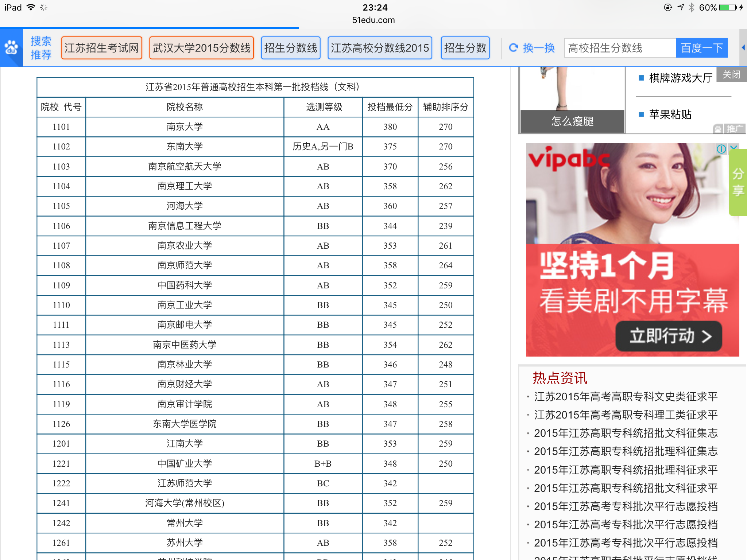This screenshot has height=560, width=747.
Task: Click the 怎么瘦腿 thumbnail caption
Action: point(572,121)
